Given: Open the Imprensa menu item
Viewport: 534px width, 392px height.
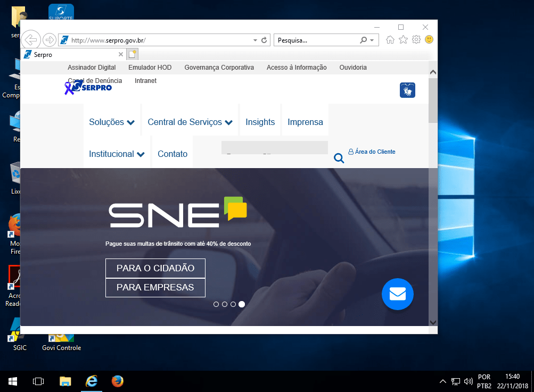Looking at the screenshot, I should coord(305,122).
